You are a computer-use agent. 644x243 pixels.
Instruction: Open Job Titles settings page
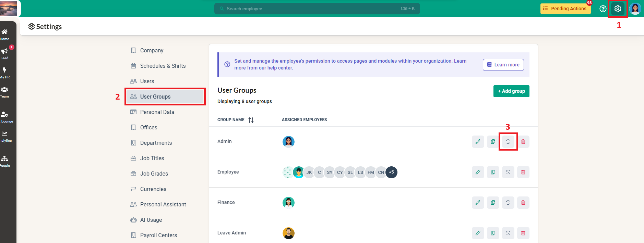coord(152,158)
